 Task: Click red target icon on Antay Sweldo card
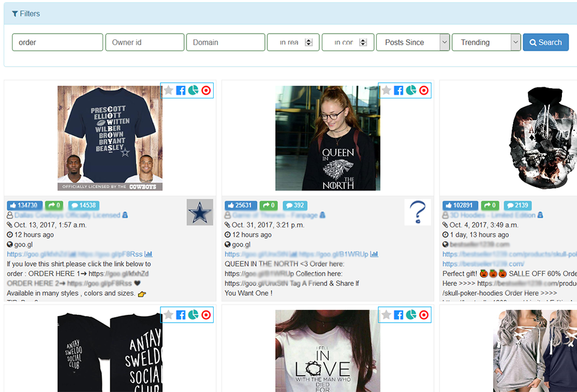pyautogui.click(x=206, y=315)
